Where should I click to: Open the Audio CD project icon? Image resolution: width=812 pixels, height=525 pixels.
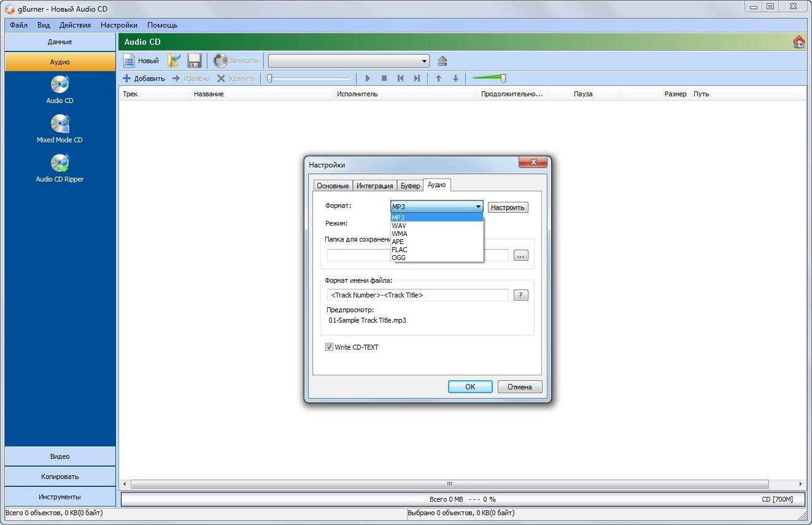pos(60,90)
